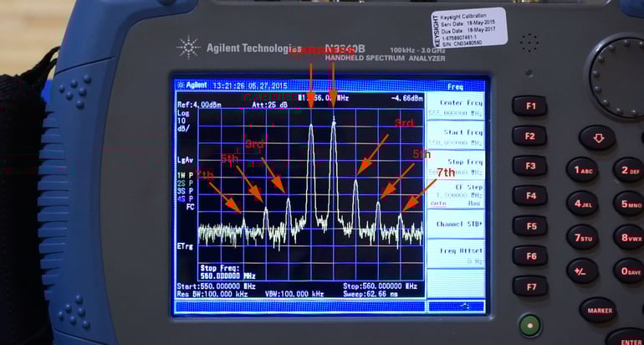The height and width of the screenshot is (345, 644).
Task: Hit the F2 key beside the screen
Action: (x=529, y=136)
